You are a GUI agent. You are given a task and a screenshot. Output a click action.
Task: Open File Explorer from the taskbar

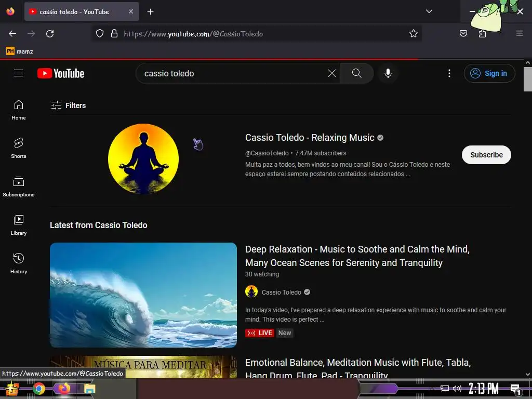pos(89,389)
